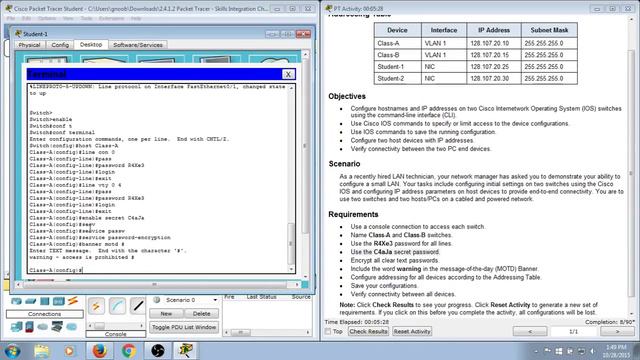Open Windows Start menu orb
The width and height of the screenshot is (640, 360).
(12, 351)
